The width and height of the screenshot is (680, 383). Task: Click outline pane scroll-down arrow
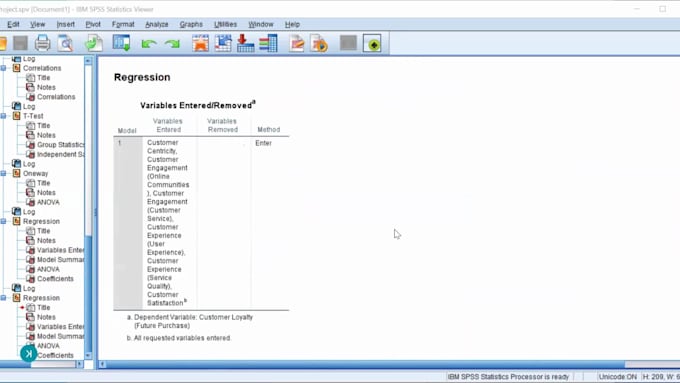(88, 355)
